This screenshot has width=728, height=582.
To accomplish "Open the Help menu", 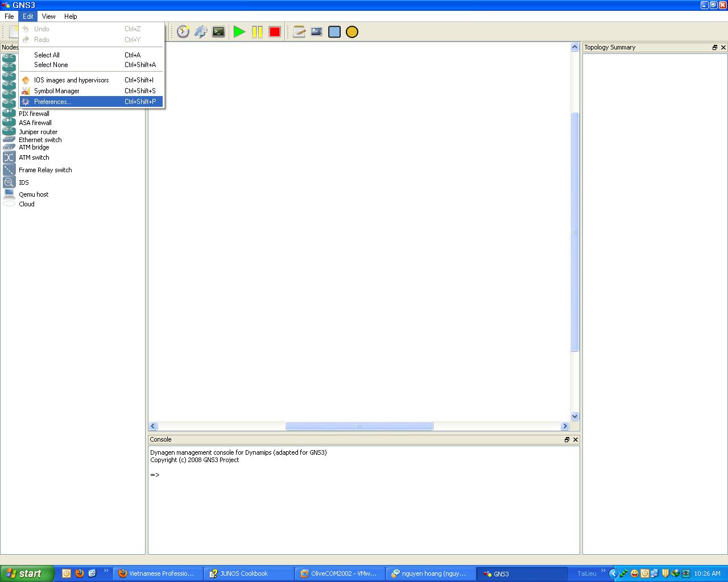I will click(71, 16).
